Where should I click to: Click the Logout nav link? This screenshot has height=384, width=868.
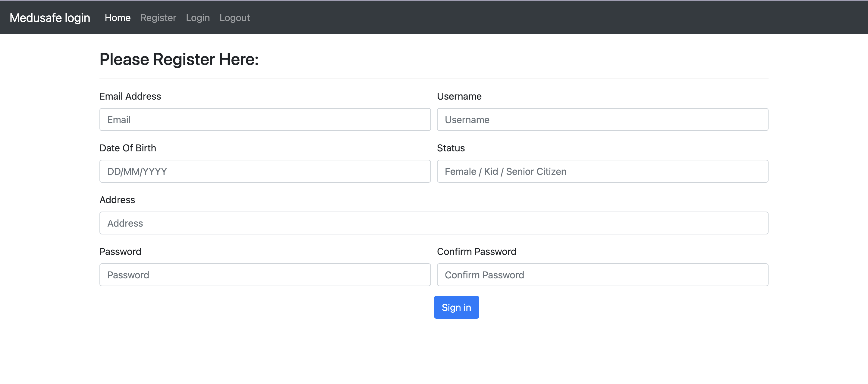234,17
